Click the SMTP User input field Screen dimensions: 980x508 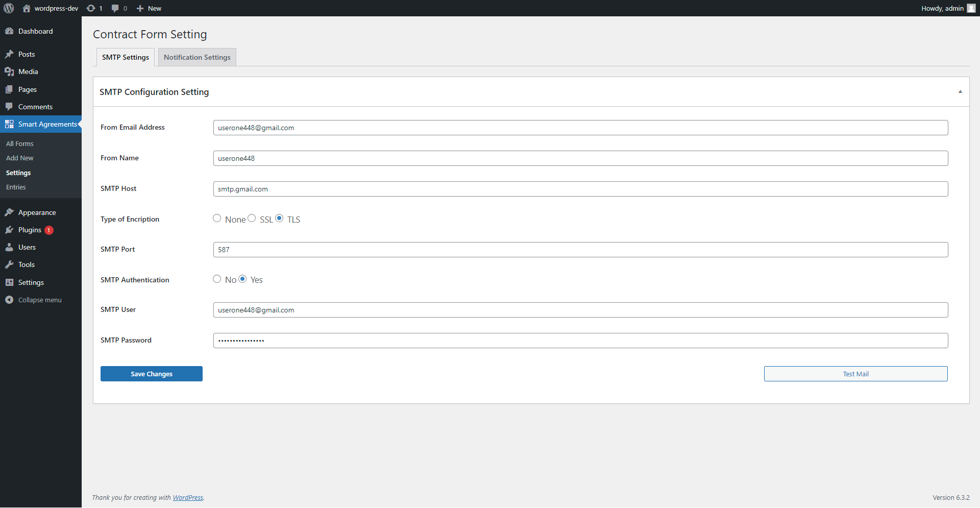click(x=581, y=310)
